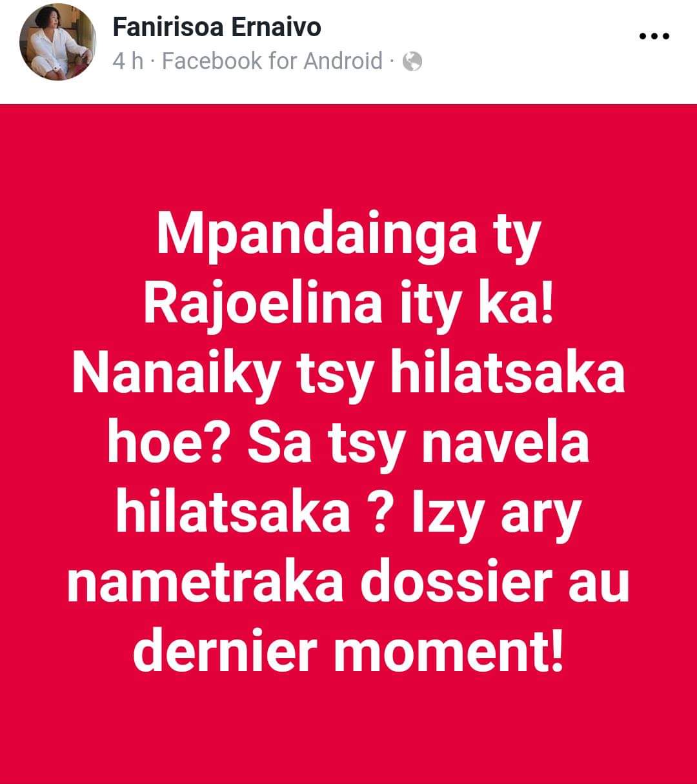
Task: Tap the word 'nametraka' in the post
Action: tap(205, 584)
